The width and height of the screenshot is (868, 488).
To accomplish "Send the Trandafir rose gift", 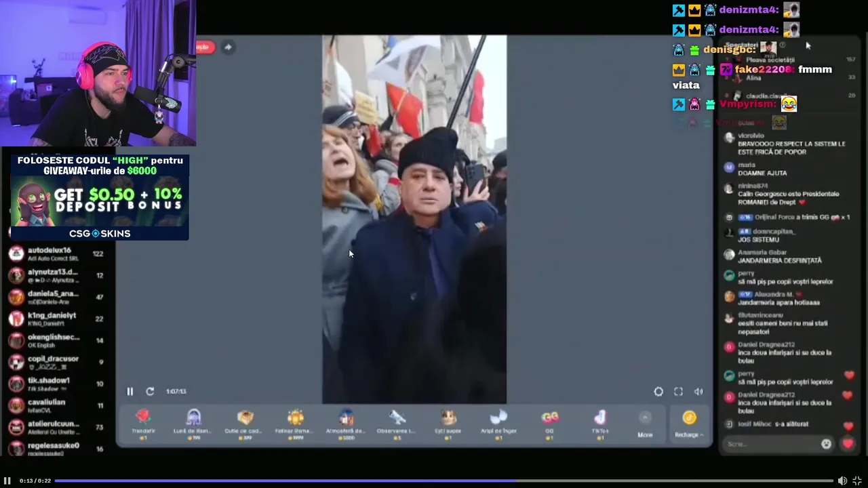I will pos(143,424).
